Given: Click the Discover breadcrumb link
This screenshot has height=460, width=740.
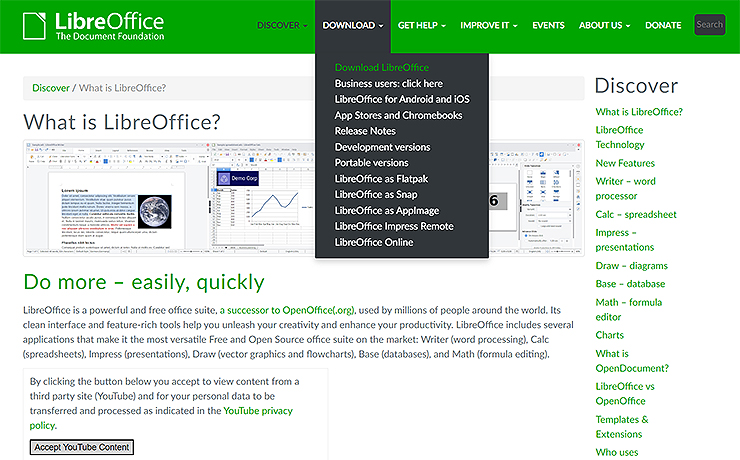Looking at the screenshot, I should click(x=50, y=88).
